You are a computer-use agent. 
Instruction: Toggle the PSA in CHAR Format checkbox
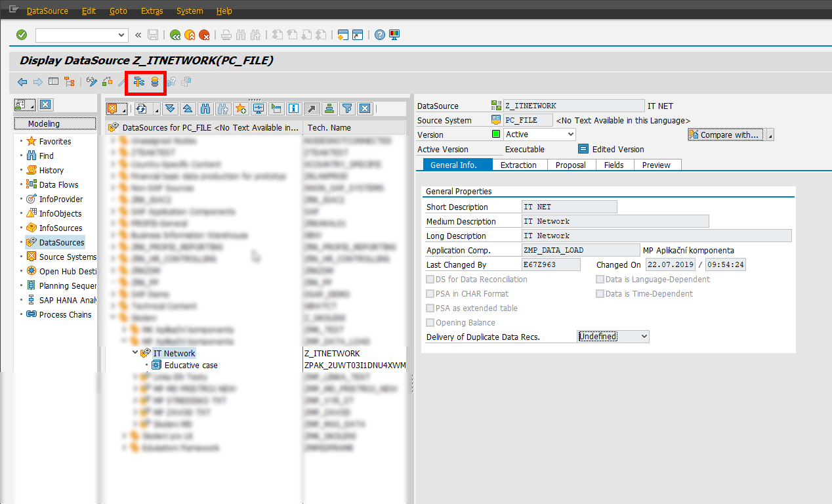[430, 294]
